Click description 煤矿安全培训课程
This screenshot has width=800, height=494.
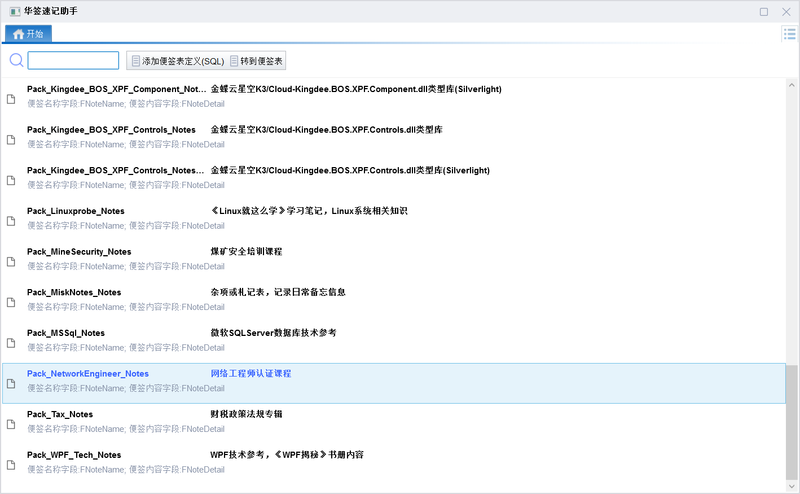(x=246, y=252)
